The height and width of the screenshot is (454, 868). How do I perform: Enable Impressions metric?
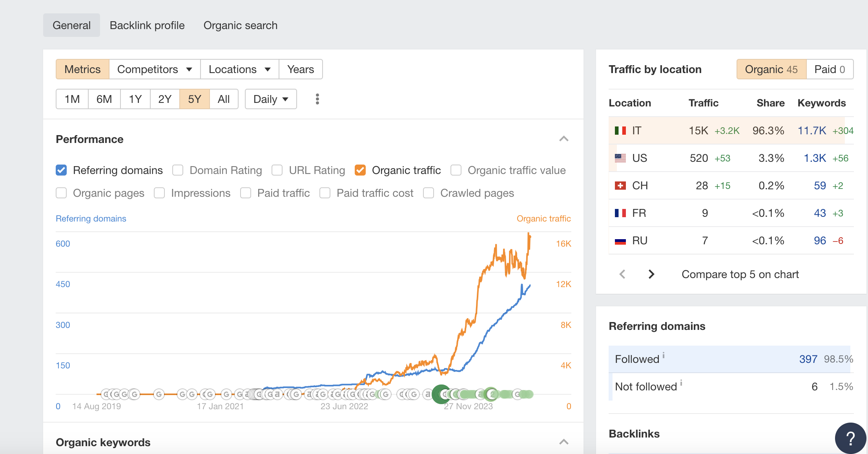(x=159, y=193)
